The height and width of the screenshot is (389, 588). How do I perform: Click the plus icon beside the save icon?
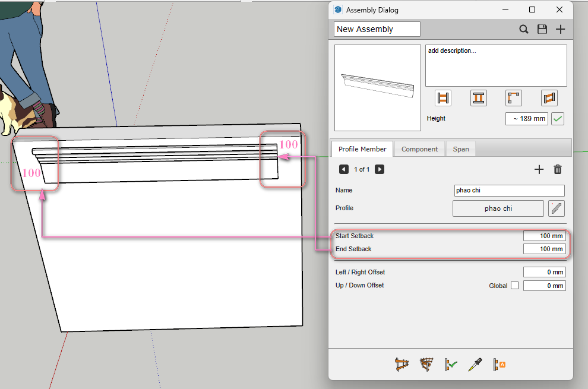[x=560, y=29]
